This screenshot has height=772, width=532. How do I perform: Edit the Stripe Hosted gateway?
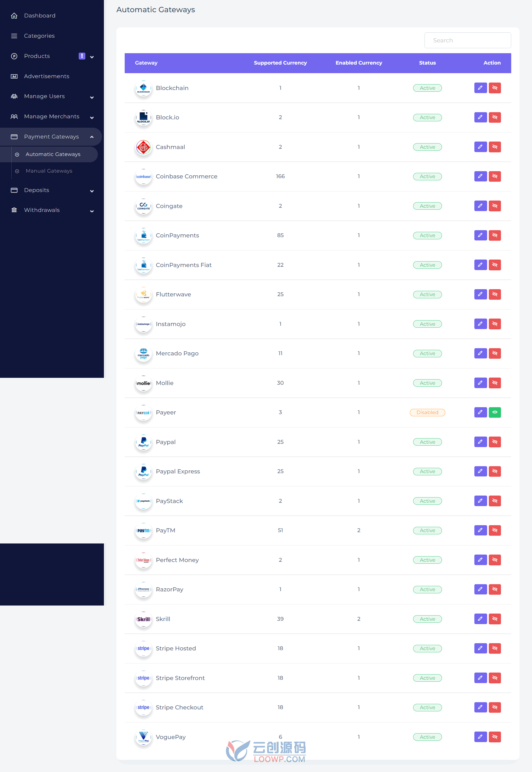(x=480, y=648)
